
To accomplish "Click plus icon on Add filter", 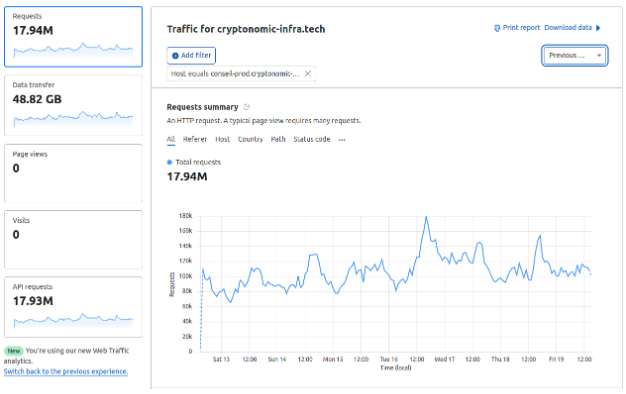I will tap(175, 55).
